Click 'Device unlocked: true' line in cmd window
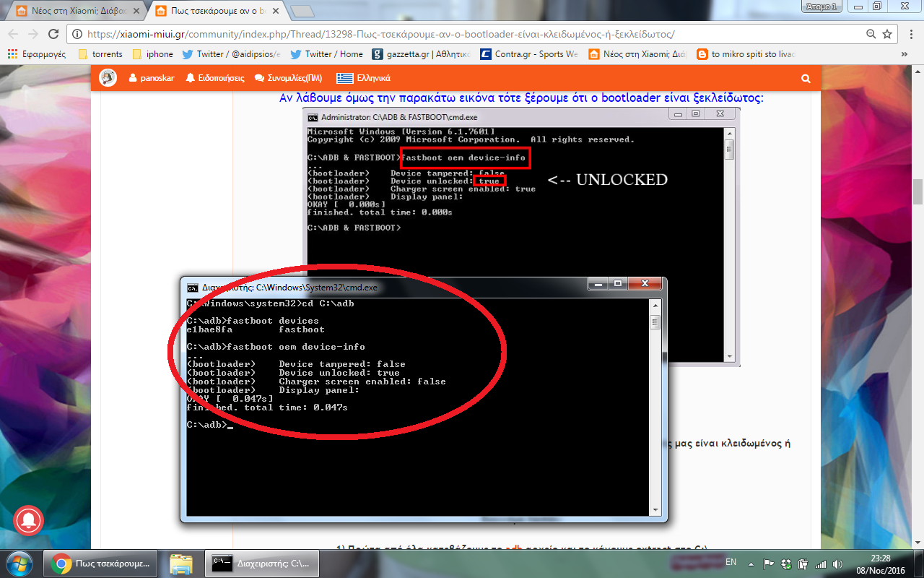Image resolution: width=924 pixels, height=578 pixels. (293, 373)
